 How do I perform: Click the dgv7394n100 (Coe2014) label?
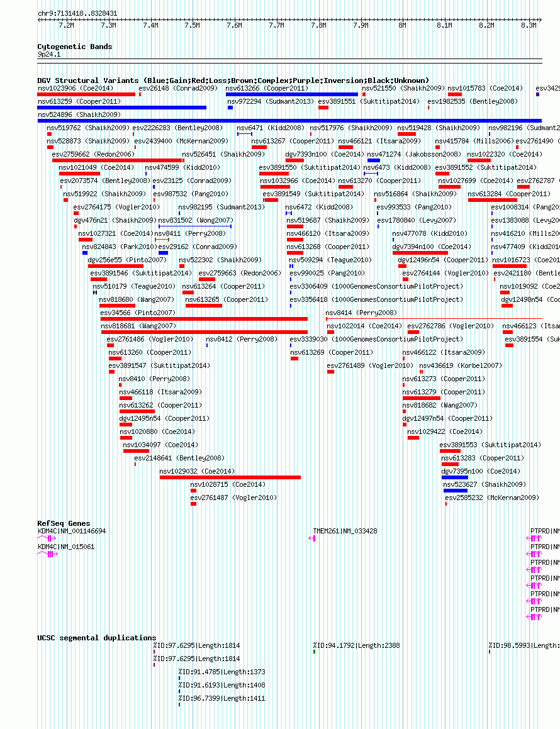point(432,247)
